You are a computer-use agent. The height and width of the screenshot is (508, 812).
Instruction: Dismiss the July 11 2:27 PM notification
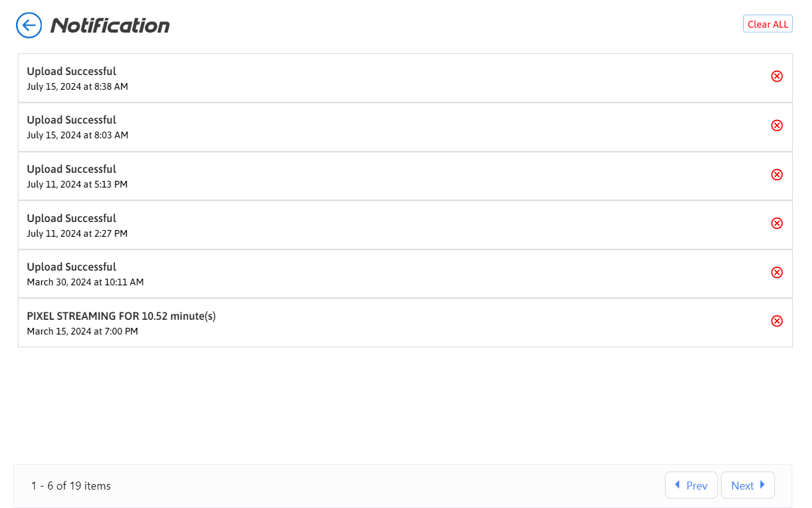point(776,223)
